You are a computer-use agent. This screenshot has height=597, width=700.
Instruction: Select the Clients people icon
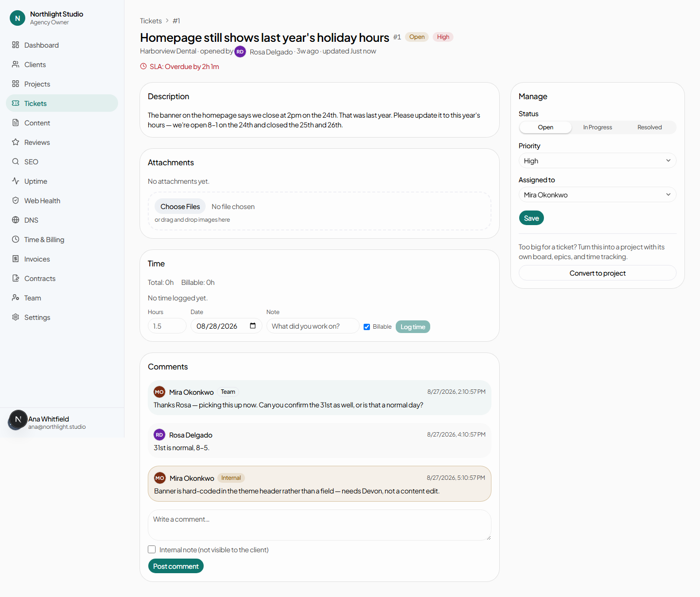(16, 64)
